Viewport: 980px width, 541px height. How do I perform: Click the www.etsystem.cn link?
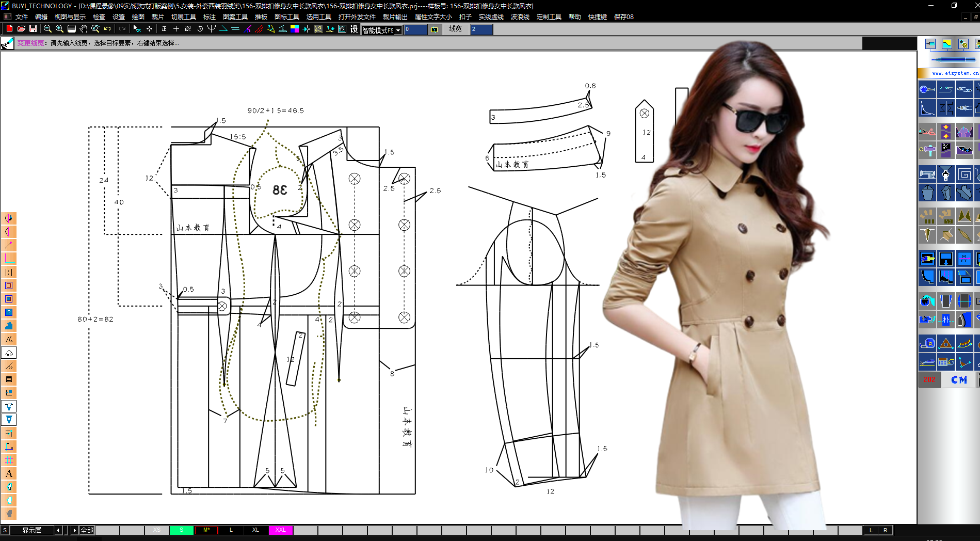click(955, 73)
